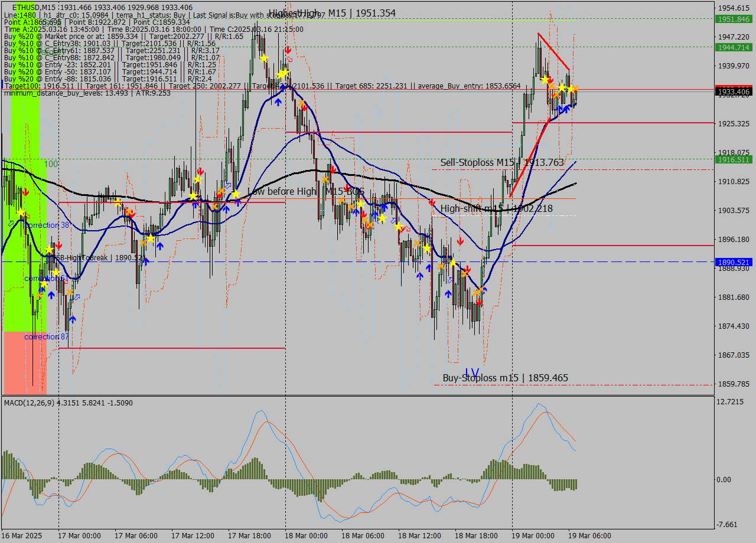Click the MACD(12,26,9) indicator label
This screenshot has width=756, height=543.
[x=28, y=403]
